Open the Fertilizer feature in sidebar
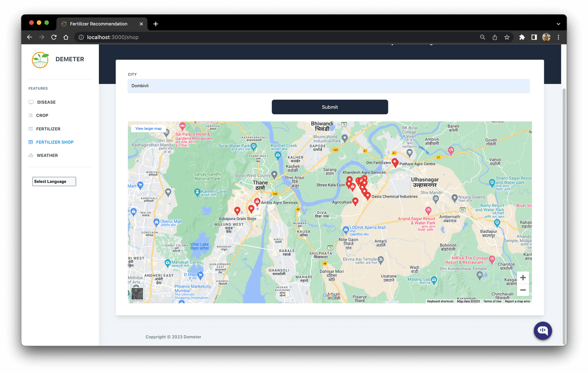 coord(48,129)
